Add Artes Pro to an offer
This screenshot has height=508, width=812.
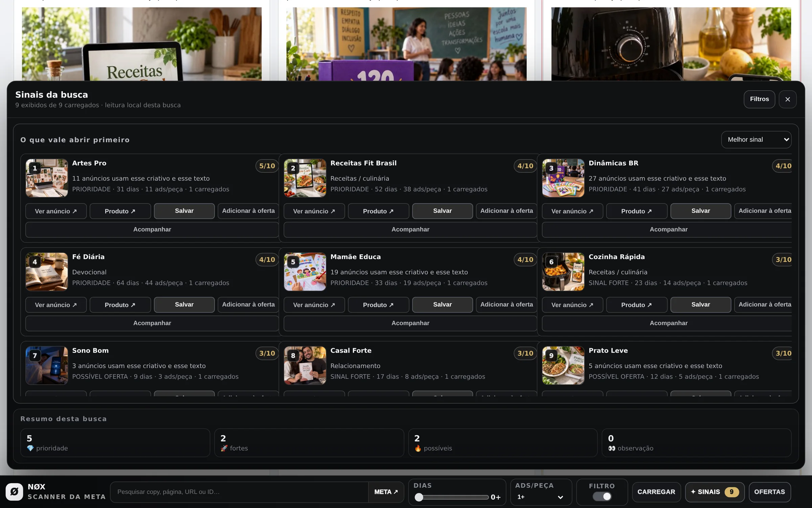[248, 211]
